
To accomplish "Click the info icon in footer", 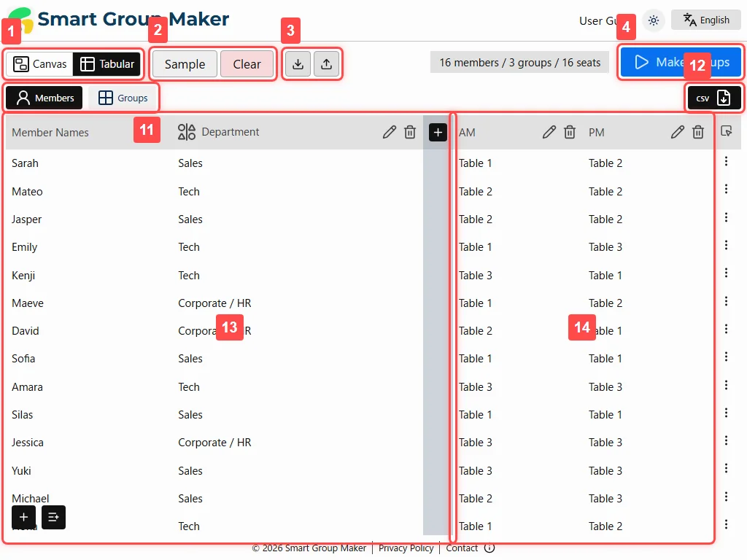I will coord(489,548).
